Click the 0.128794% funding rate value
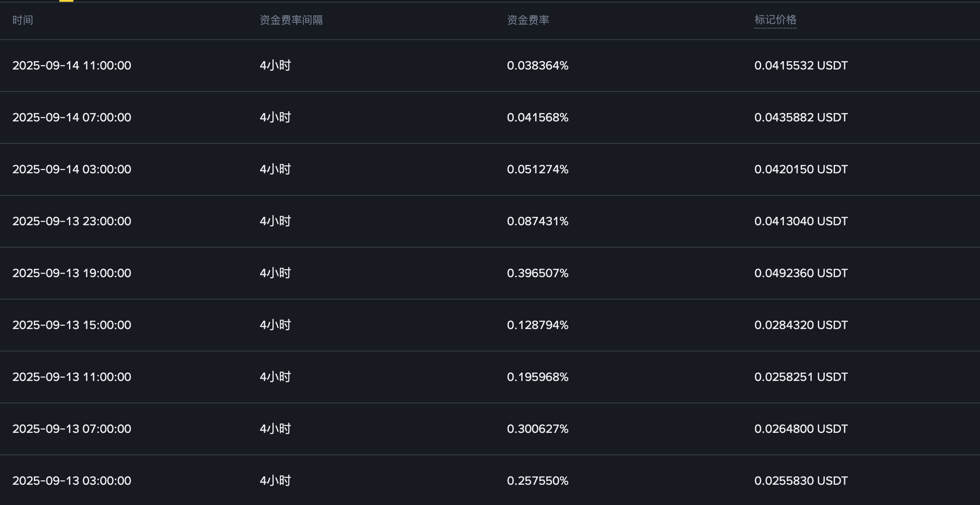The image size is (980, 505). click(537, 325)
